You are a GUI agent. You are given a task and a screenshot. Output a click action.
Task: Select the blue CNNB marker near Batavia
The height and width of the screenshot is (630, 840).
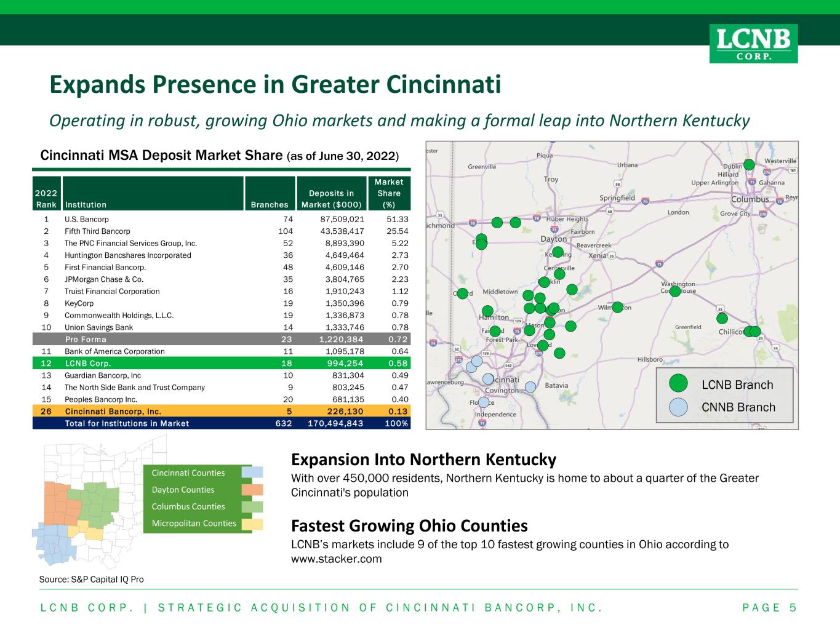click(531, 386)
